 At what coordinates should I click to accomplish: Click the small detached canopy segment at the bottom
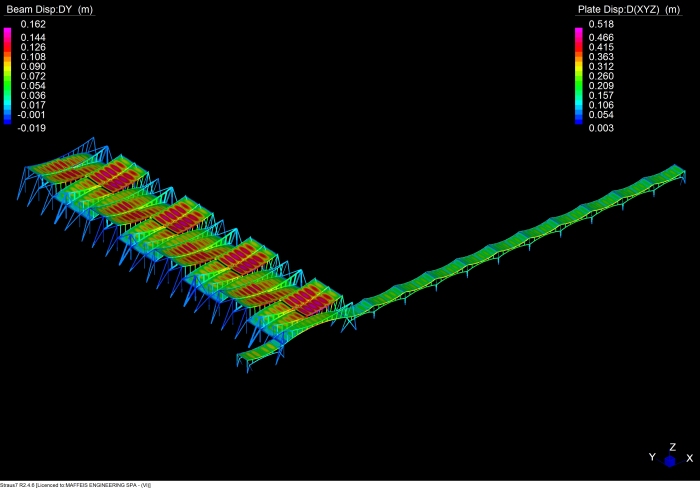tap(260, 352)
